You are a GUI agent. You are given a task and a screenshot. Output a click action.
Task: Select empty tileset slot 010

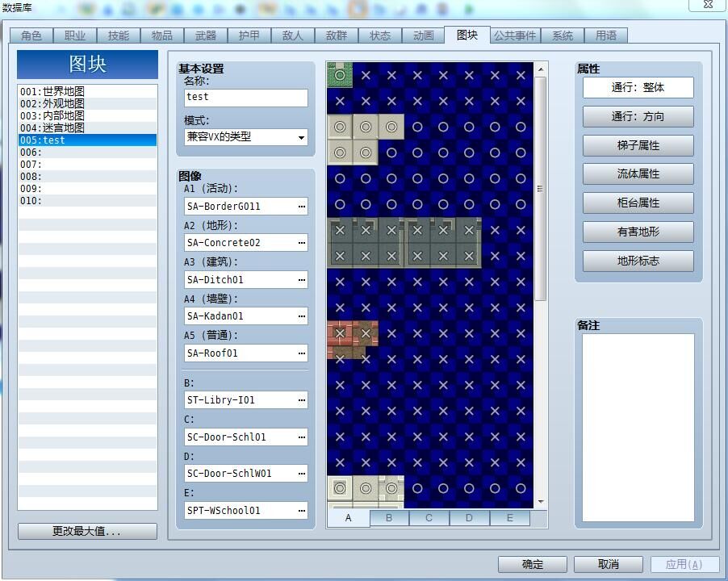(x=87, y=200)
